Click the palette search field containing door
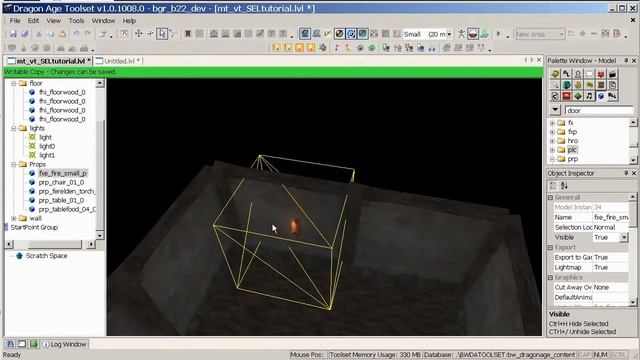The image size is (640, 360). (599, 110)
